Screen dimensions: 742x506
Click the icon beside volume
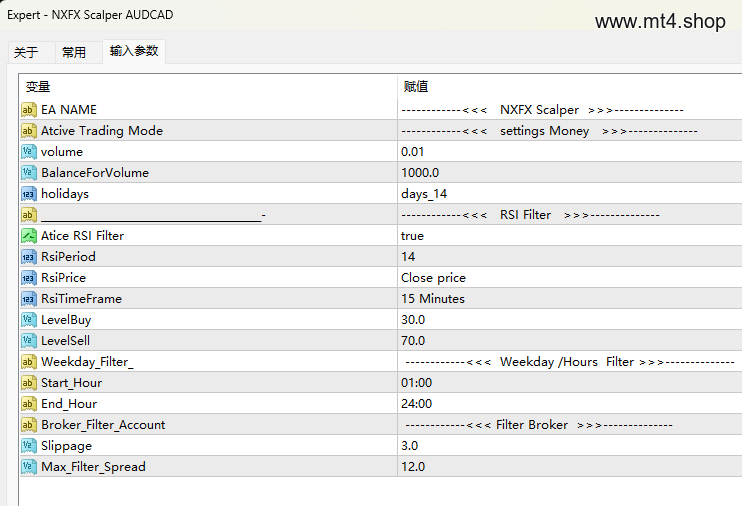29,152
